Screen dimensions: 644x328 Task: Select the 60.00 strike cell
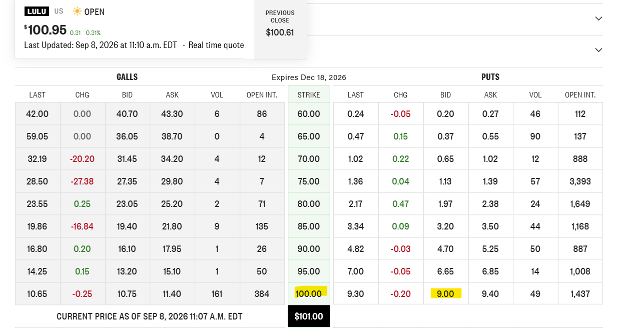point(309,114)
